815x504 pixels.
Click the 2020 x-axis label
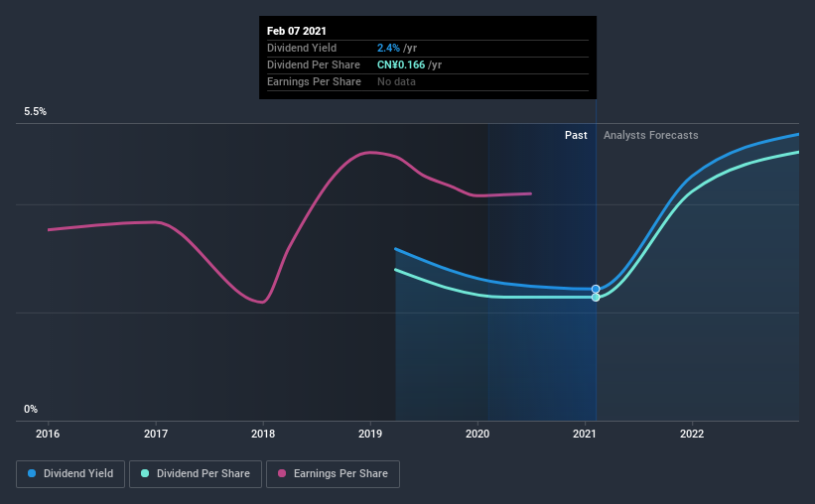pos(477,434)
